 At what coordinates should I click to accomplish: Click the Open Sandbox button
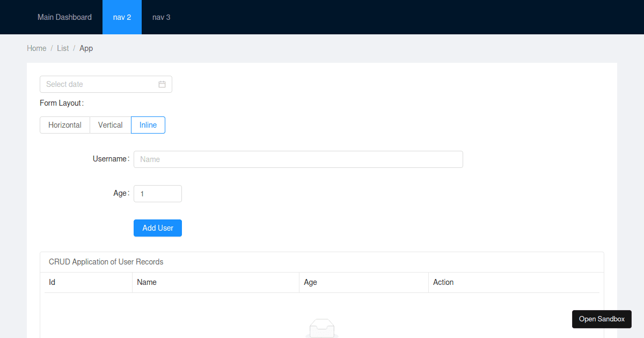(x=602, y=319)
